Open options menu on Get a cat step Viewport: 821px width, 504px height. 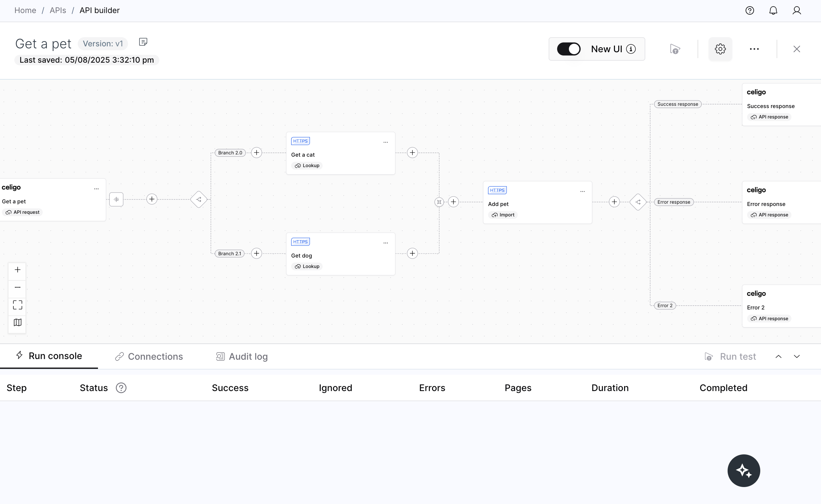point(385,142)
